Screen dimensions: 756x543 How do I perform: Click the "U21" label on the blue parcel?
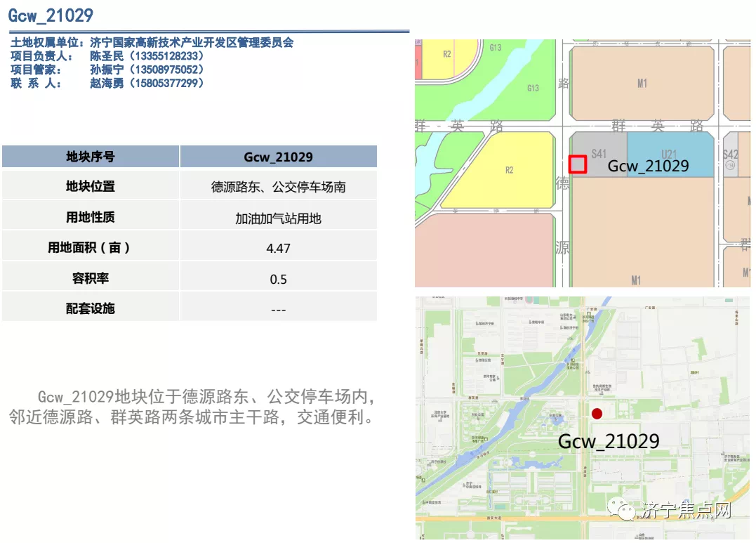[669, 155]
